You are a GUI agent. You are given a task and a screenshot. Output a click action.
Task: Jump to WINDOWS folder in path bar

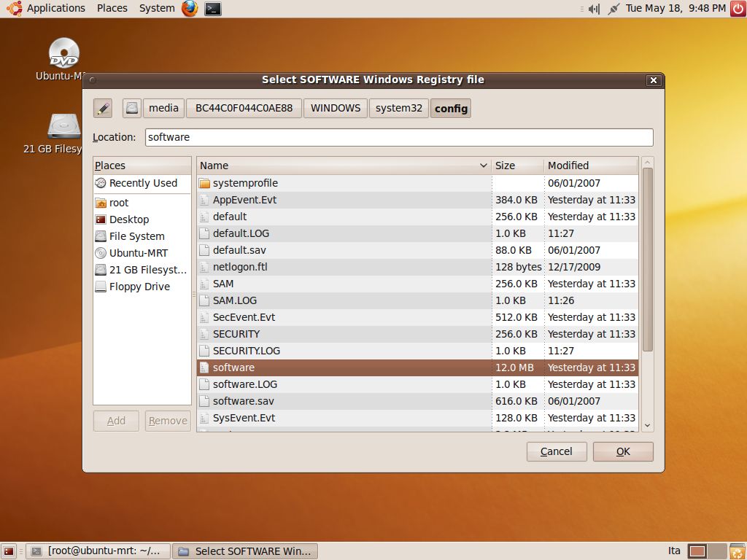coord(336,108)
